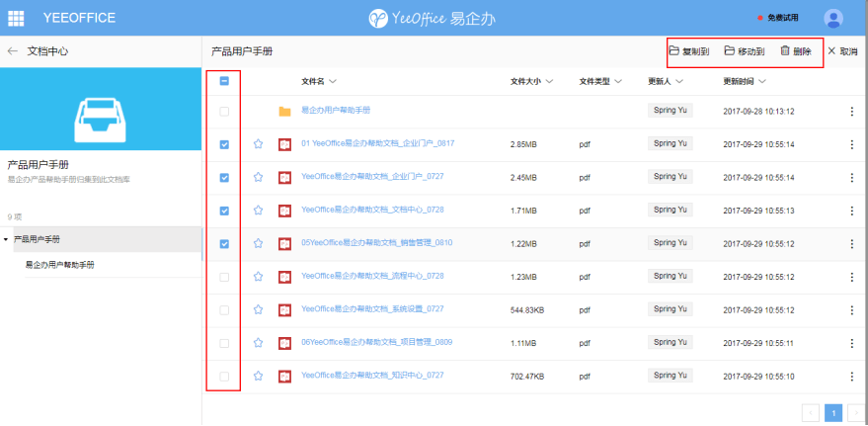
Task: Open the 文件大小 column sort dropdown
Action: coord(549,81)
